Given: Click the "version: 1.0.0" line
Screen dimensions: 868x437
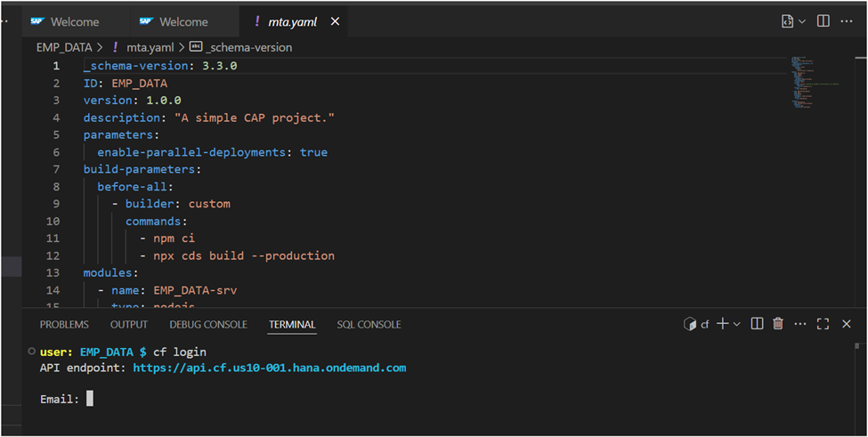Looking at the screenshot, I should (133, 101).
